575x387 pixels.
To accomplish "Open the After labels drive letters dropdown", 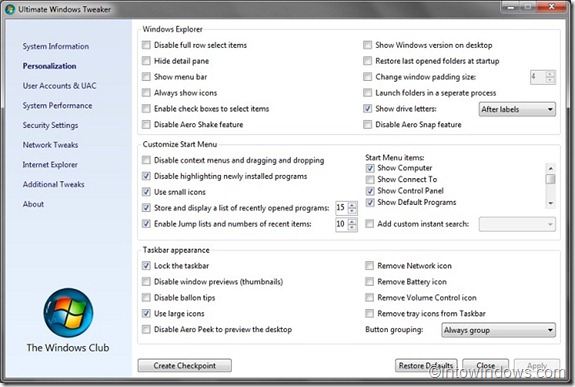I will (x=517, y=109).
